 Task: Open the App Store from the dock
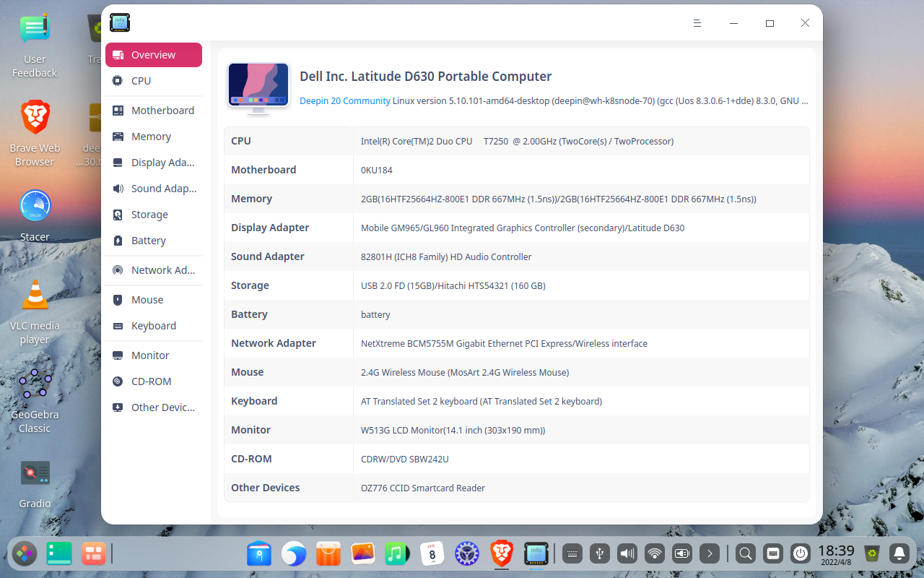pos(328,554)
